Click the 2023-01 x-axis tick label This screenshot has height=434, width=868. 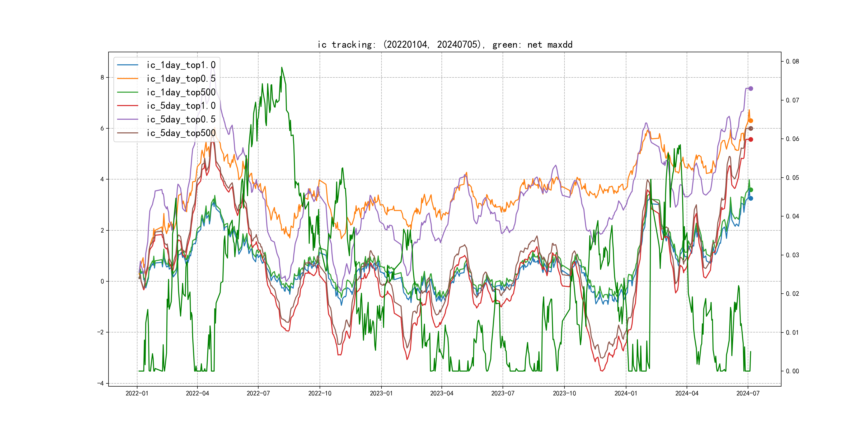pos(381,393)
